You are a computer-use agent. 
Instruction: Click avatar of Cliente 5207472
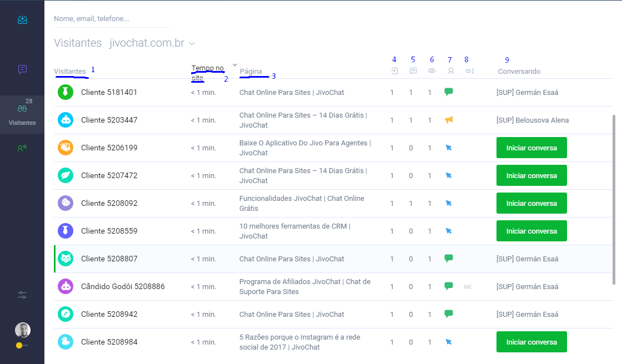pos(66,176)
